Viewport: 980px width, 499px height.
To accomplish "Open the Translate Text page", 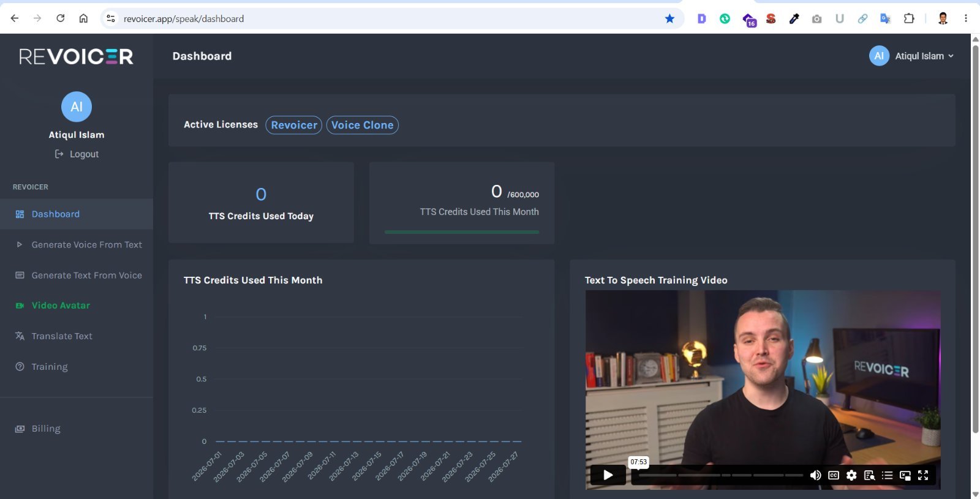I will 77,336.
